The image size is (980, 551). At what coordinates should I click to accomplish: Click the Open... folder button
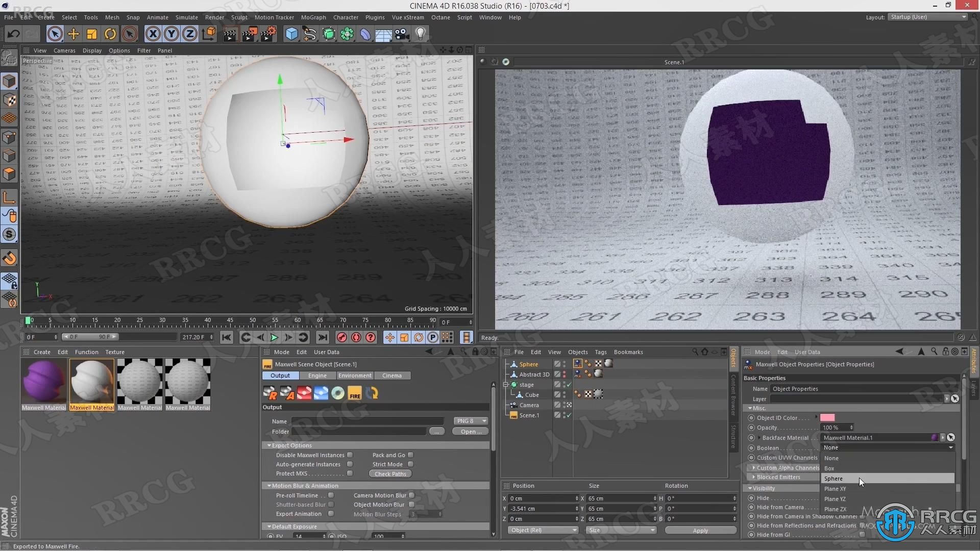(471, 432)
